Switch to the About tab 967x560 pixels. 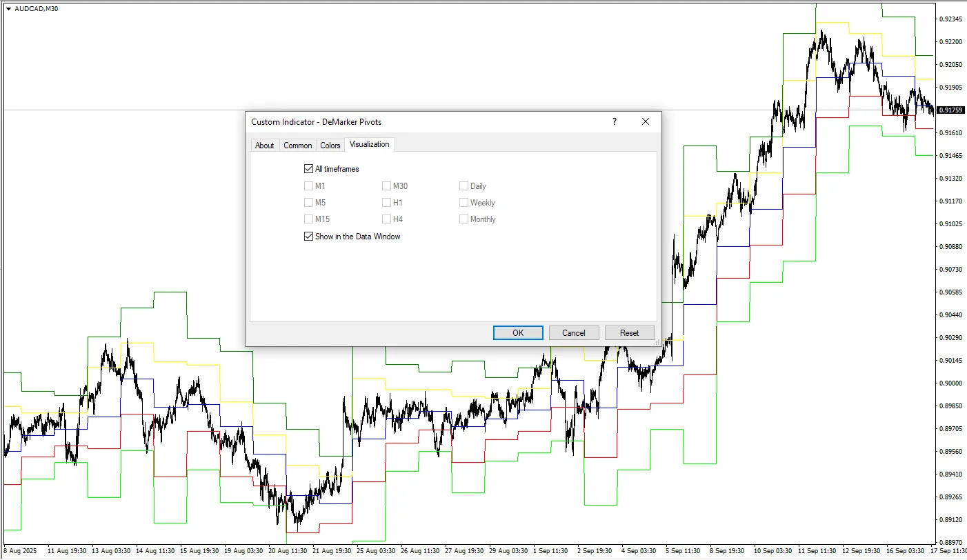(264, 146)
